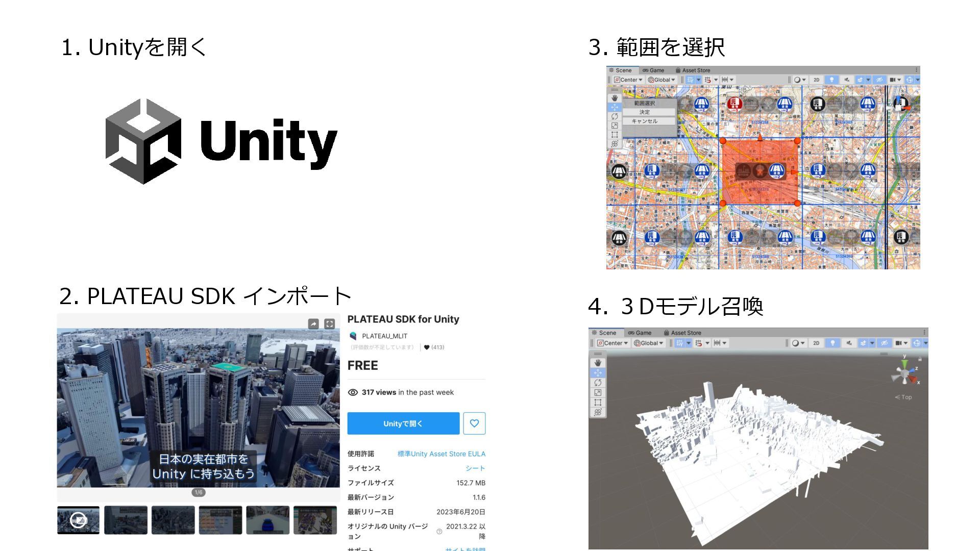Select Transform tool in 3D model Scene view
Image resolution: width=980 pixels, height=551 pixels.
coord(598,412)
